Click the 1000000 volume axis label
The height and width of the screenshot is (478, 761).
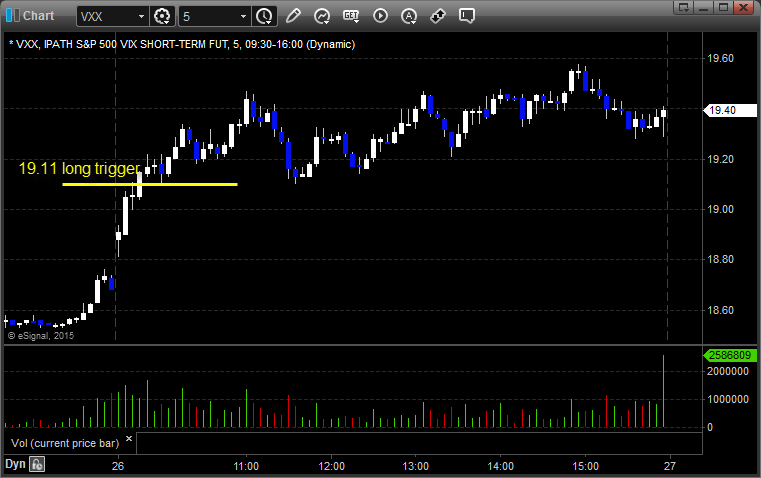tap(728, 399)
